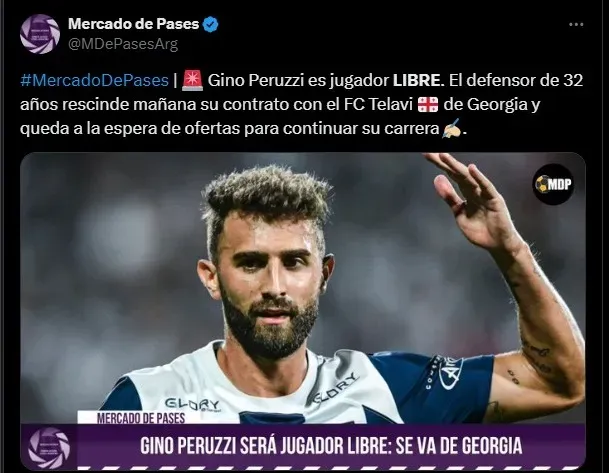Click the 'Gino Peruzzi es jugador' tweet text
The height and width of the screenshot is (473, 609).
[298, 80]
